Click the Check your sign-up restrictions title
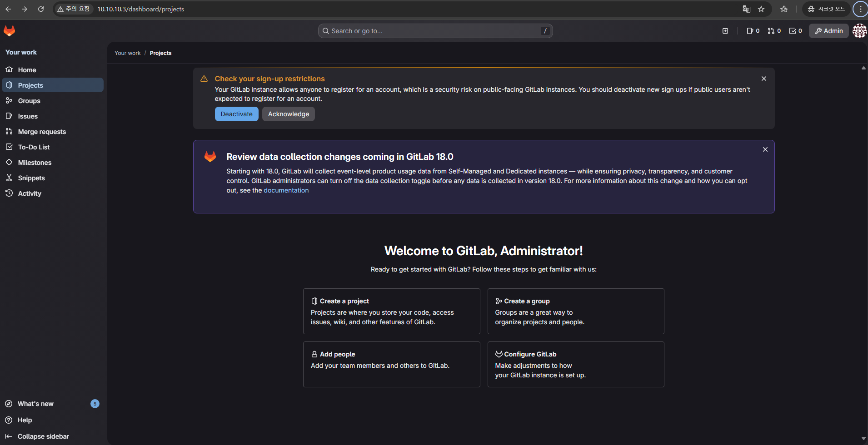 point(270,79)
